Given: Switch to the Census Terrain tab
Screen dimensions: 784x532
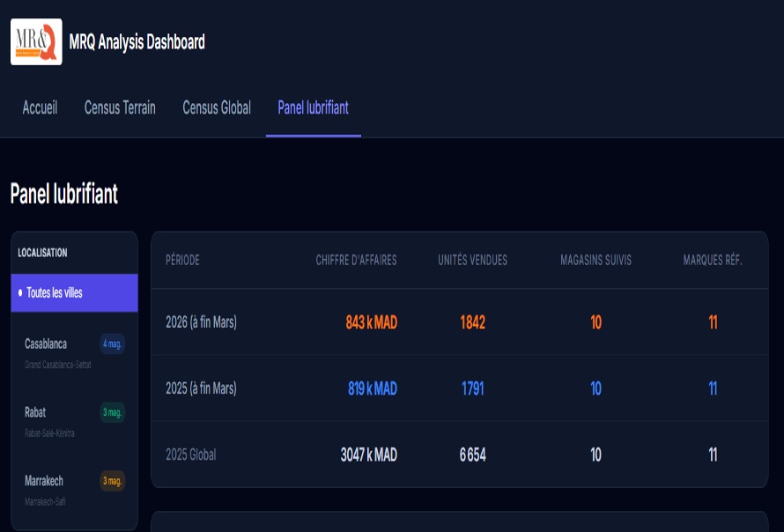Looking at the screenshot, I should [120, 107].
